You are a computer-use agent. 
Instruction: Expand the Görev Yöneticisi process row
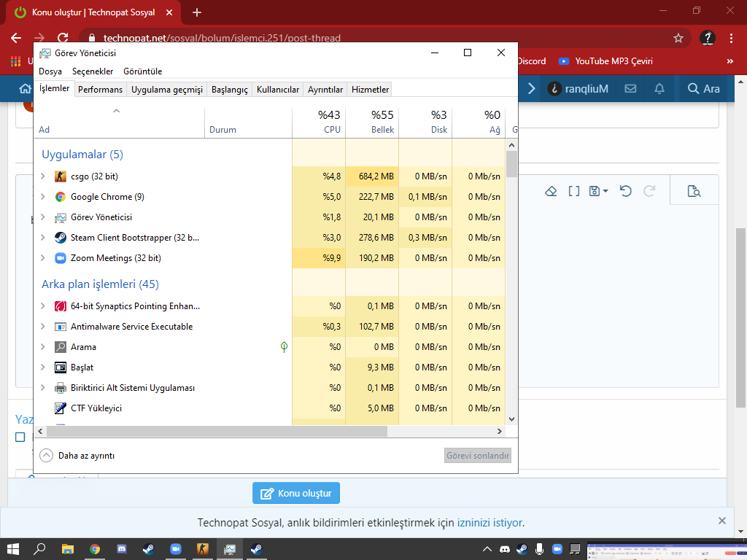click(x=43, y=217)
